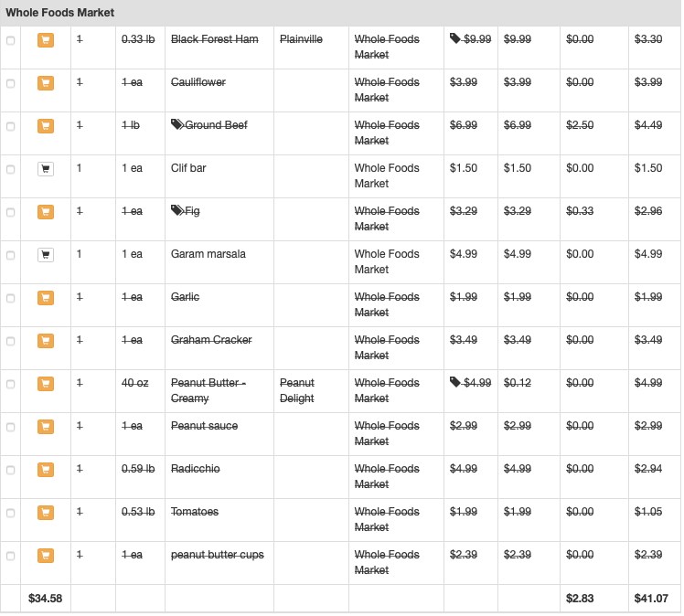Click the Whole Foods Market section header
This screenshot has height=616, width=684.
59,13
